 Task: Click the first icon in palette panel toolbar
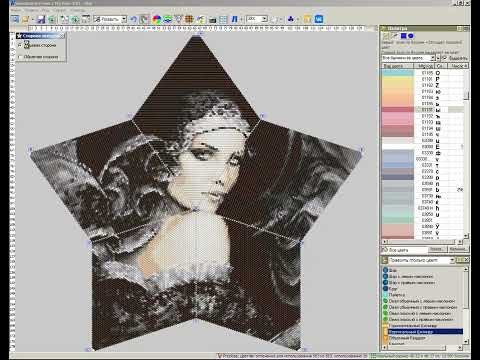pos(386,36)
